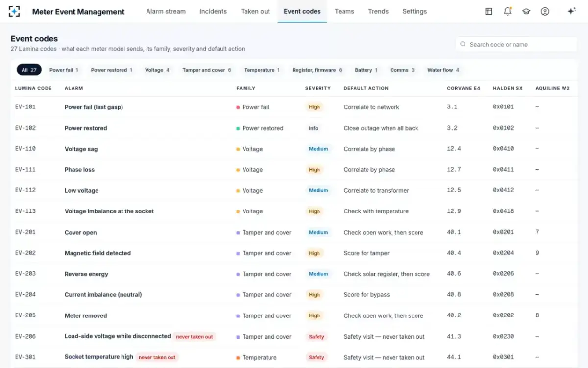Click Info severity badge for Power restored
The width and height of the screenshot is (588, 368).
coord(313,128)
